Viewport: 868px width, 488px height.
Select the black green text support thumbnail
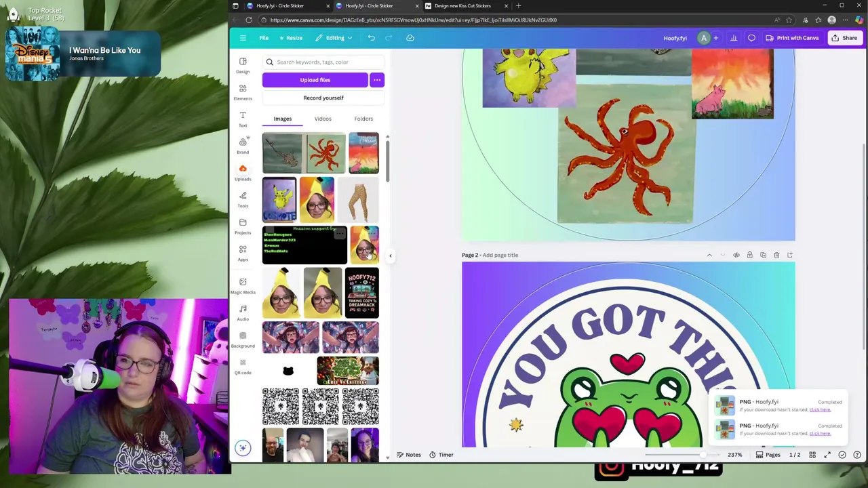click(x=304, y=245)
